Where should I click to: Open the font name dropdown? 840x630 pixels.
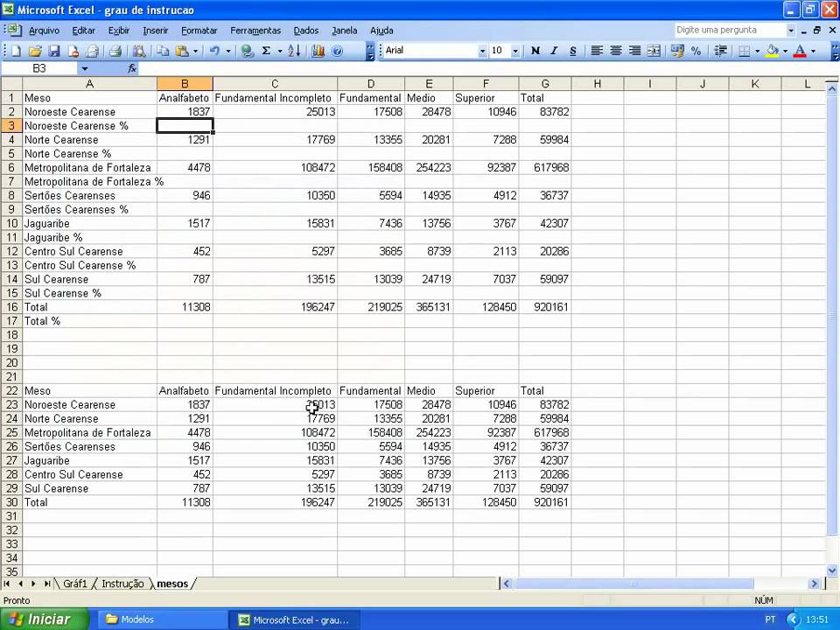tap(482, 51)
